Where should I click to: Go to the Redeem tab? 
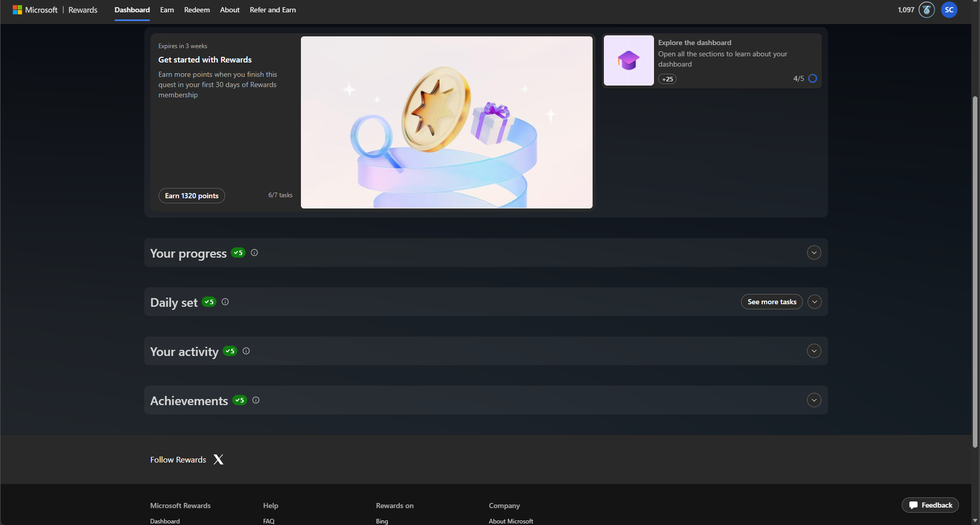(x=197, y=10)
